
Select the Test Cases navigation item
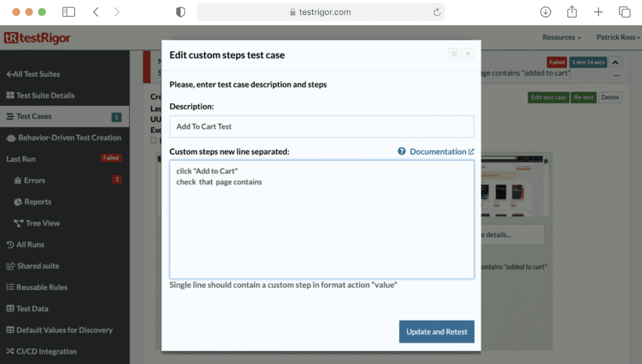[33, 116]
